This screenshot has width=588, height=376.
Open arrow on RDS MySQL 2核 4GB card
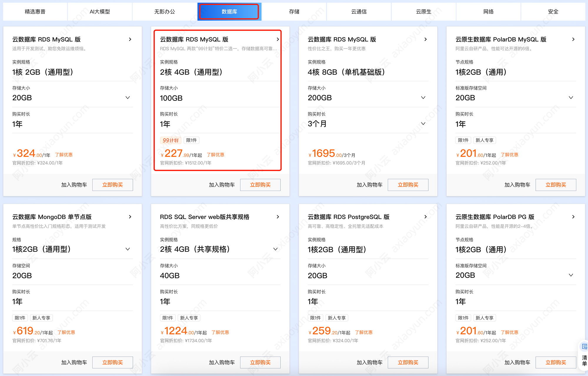tap(278, 39)
